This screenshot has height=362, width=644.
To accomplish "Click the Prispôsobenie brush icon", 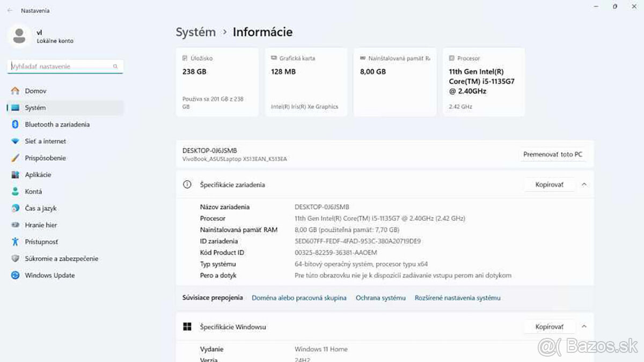I will (16, 158).
